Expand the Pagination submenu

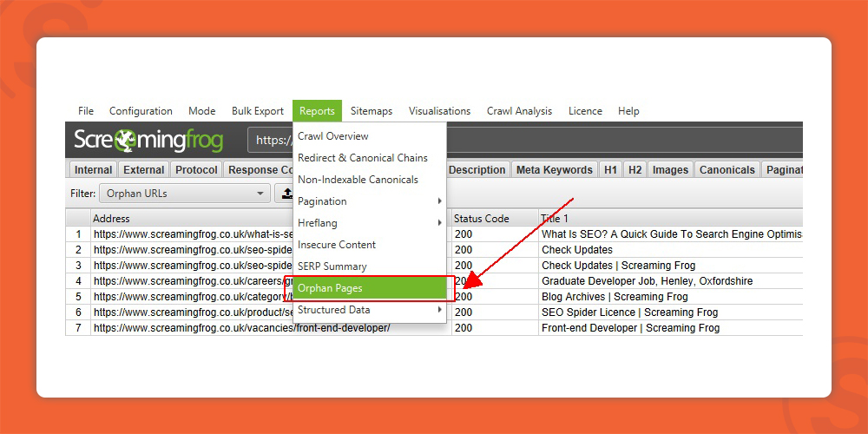tap(370, 201)
